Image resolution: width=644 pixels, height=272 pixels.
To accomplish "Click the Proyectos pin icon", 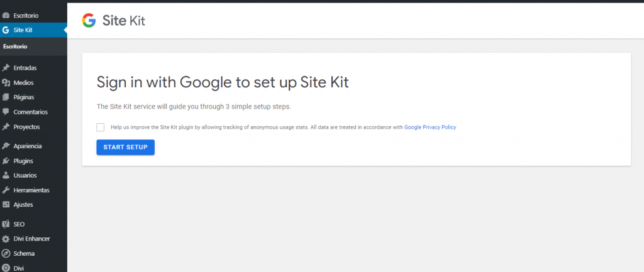I will point(6,127).
